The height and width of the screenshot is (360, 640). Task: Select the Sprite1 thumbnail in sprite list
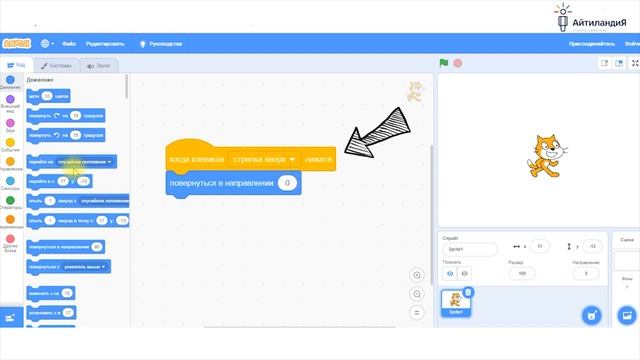[456, 303]
